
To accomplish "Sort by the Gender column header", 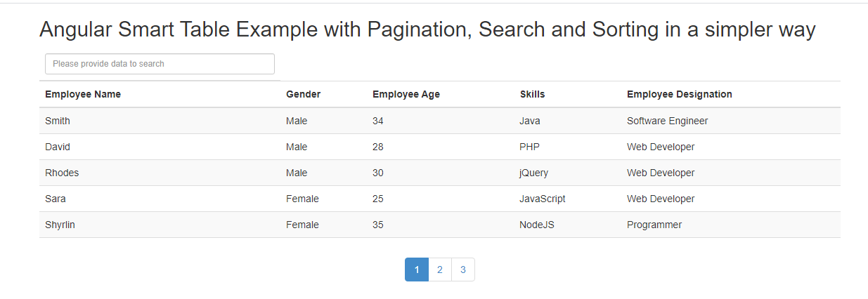I will point(303,94).
